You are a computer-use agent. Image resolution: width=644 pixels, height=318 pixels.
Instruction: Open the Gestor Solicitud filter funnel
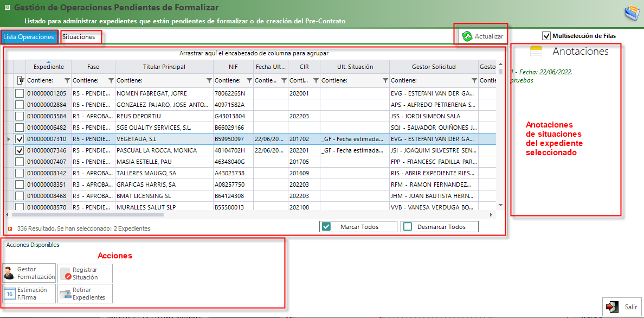coord(474,80)
